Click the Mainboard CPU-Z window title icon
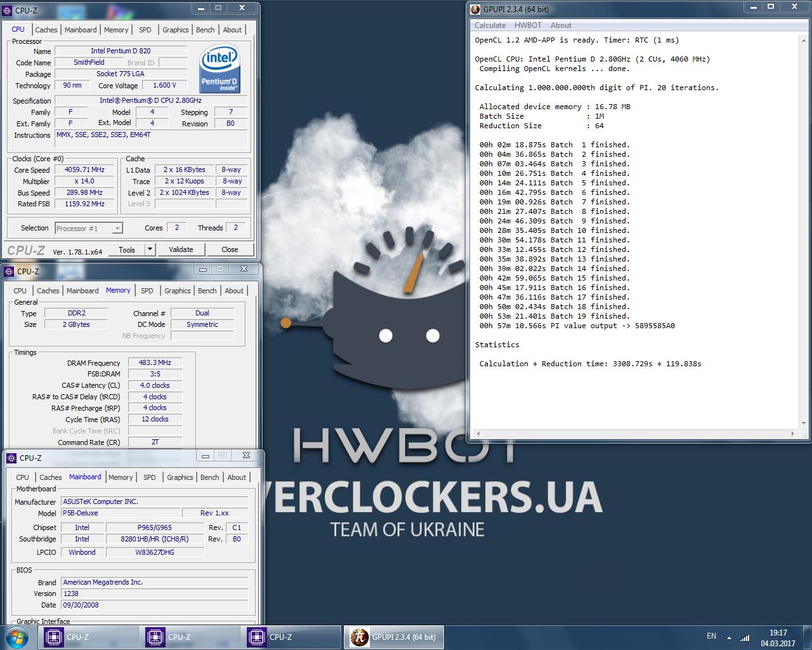812x650 pixels. coord(11,458)
